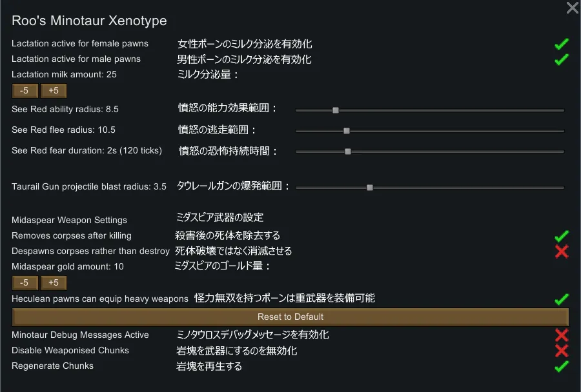Enable Disable Weaponised Chunks option
This screenshot has width=581, height=392.
(561, 351)
